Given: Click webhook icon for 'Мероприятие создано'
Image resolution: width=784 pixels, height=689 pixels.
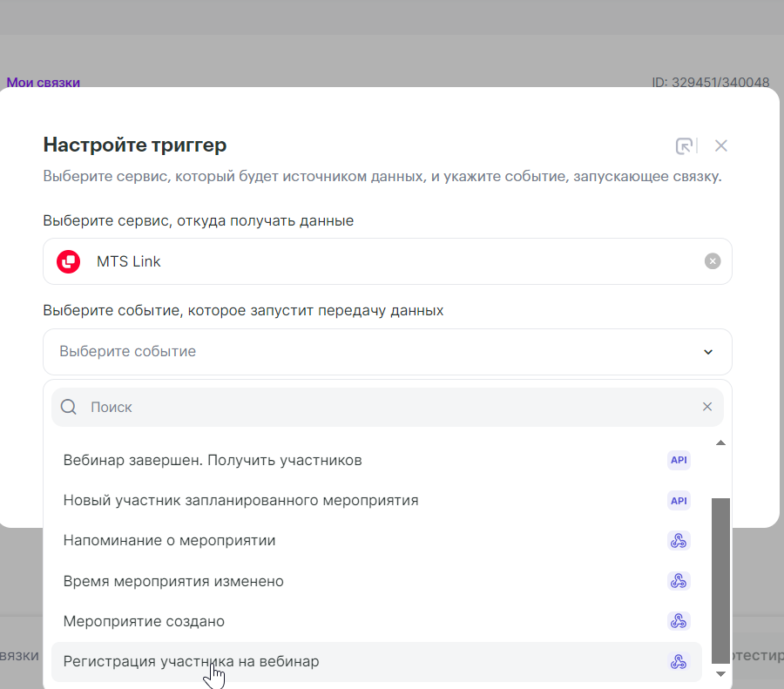Looking at the screenshot, I should click(x=679, y=621).
